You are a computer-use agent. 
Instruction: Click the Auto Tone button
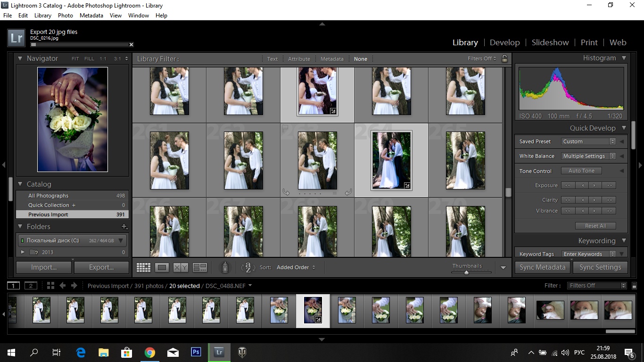point(581,171)
